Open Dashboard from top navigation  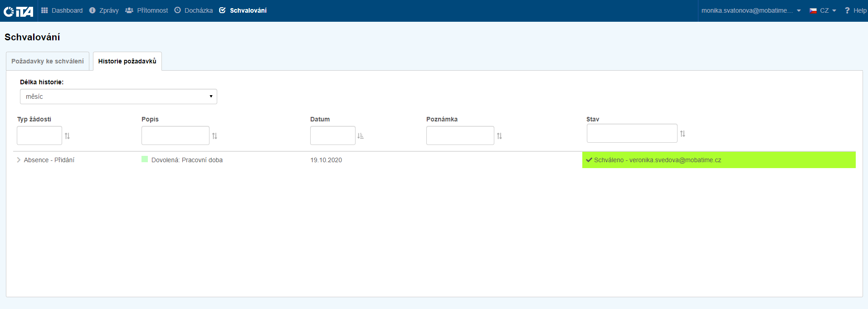[x=62, y=10]
